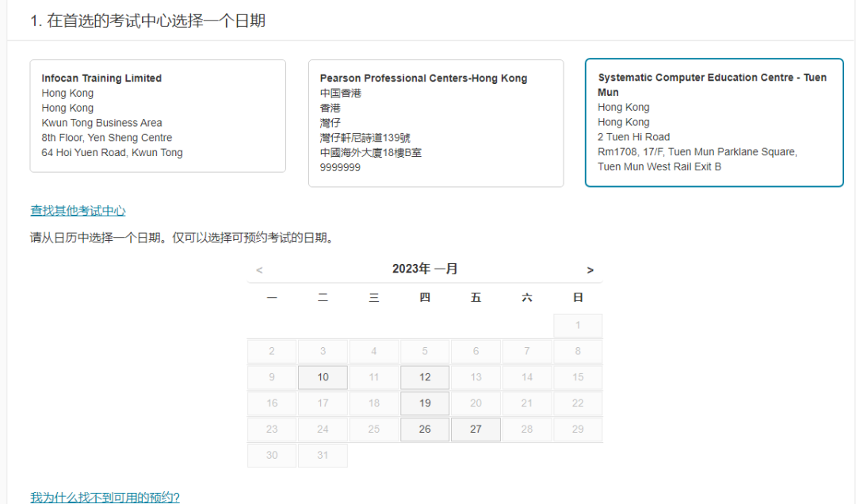Click the disabled date 23 cell

click(272, 430)
